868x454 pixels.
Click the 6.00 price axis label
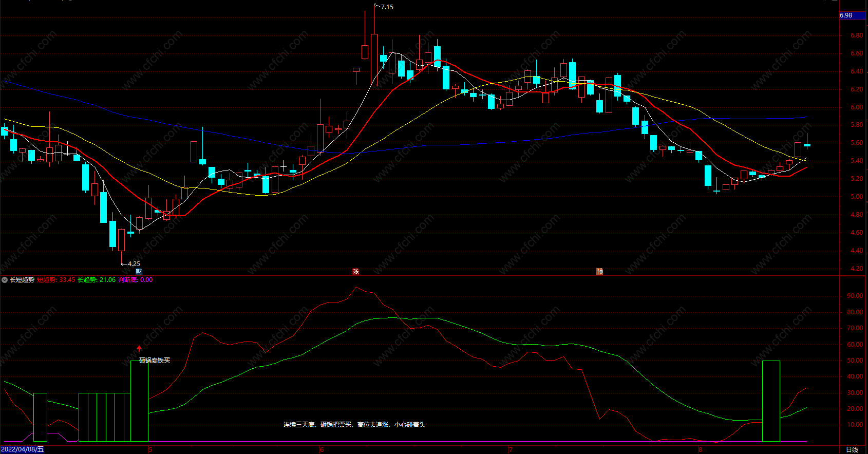pos(857,107)
